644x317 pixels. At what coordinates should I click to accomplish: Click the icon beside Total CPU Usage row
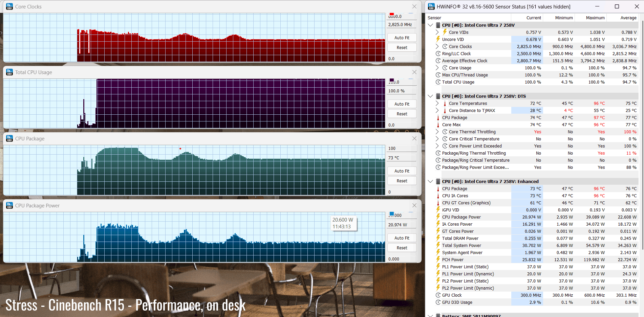pyautogui.click(x=438, y=82)
